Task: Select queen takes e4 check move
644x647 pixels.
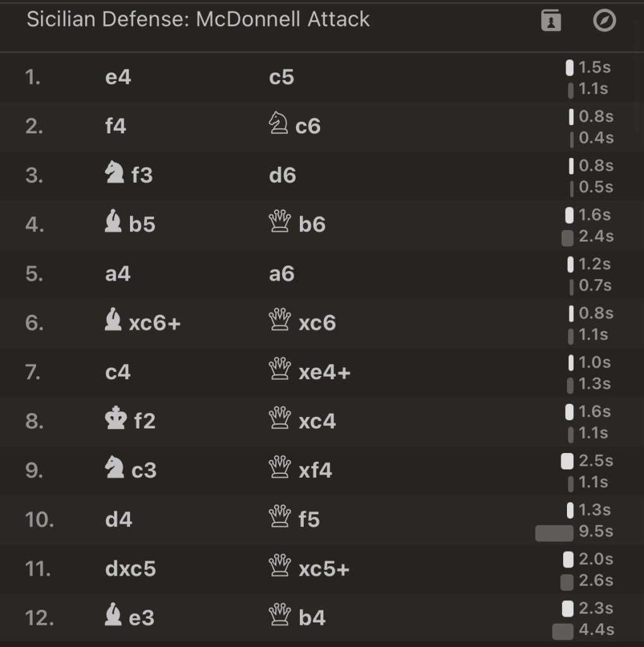Action: [309, 372]
